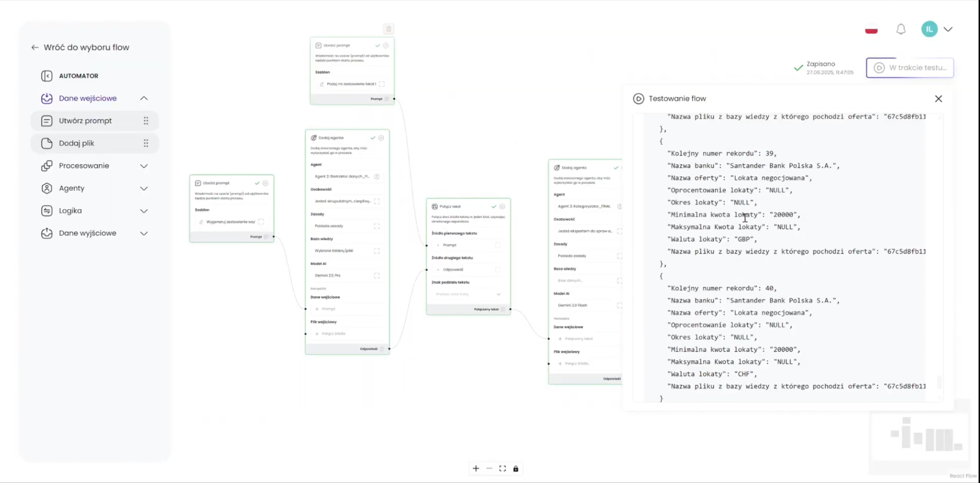The width and height of the screenshot is (980, 483).
Task: Click the fit view canvas icon
Action: (502, 468)
